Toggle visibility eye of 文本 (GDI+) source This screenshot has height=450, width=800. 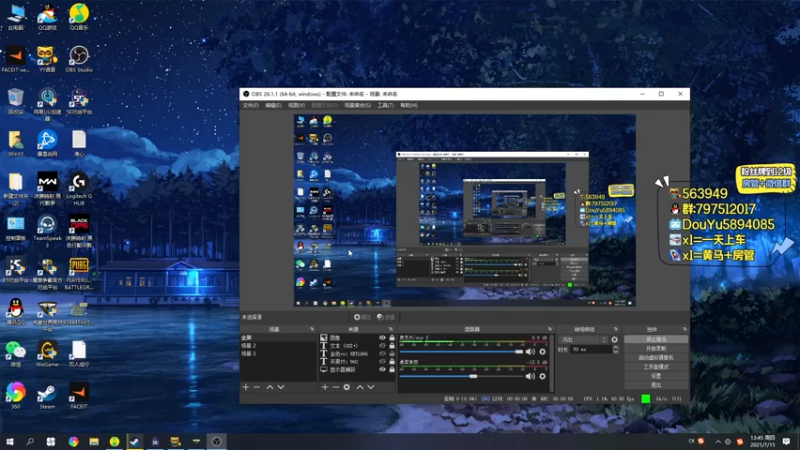tap(382, 345)
